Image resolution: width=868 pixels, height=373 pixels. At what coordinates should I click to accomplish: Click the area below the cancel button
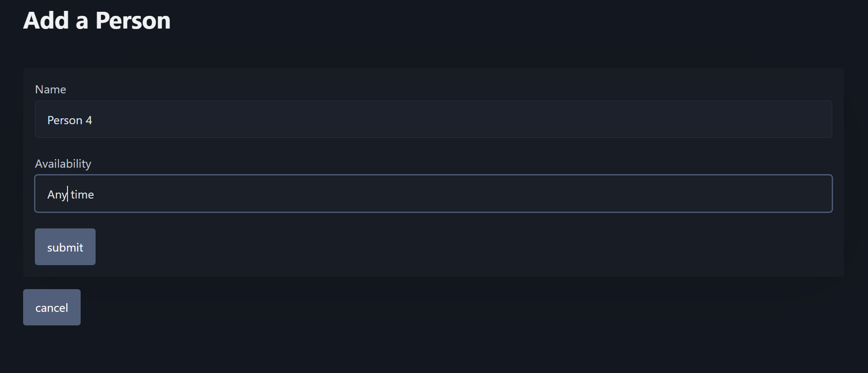pyautogui.click(x=181, y=349)
